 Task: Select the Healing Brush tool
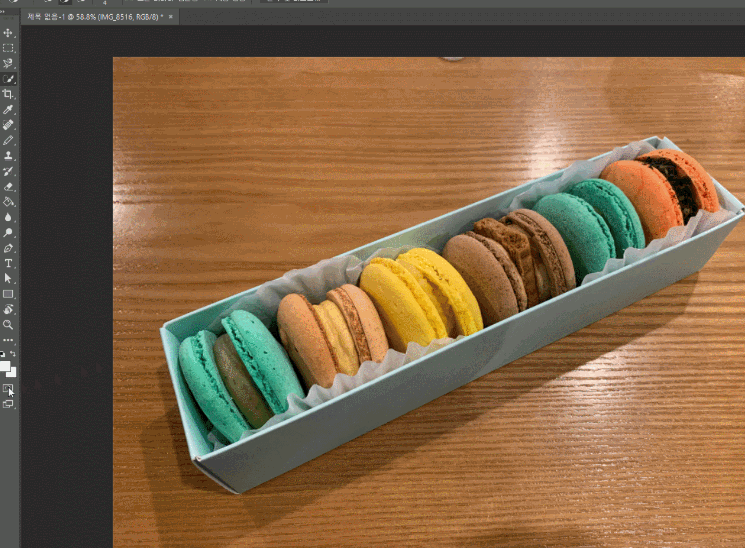click(x=8, y=125)
